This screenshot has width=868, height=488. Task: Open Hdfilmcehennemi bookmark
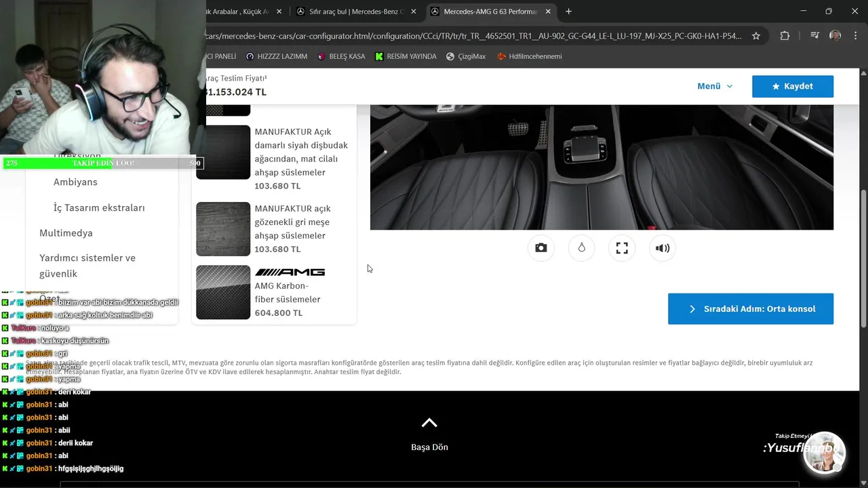530,56
